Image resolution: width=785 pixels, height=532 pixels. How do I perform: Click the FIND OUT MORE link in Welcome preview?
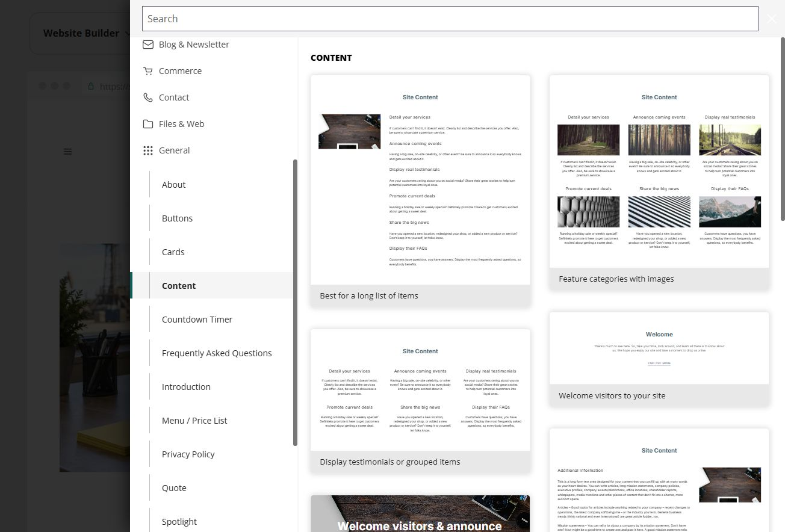pyautogui.click(x=659, y=363)
